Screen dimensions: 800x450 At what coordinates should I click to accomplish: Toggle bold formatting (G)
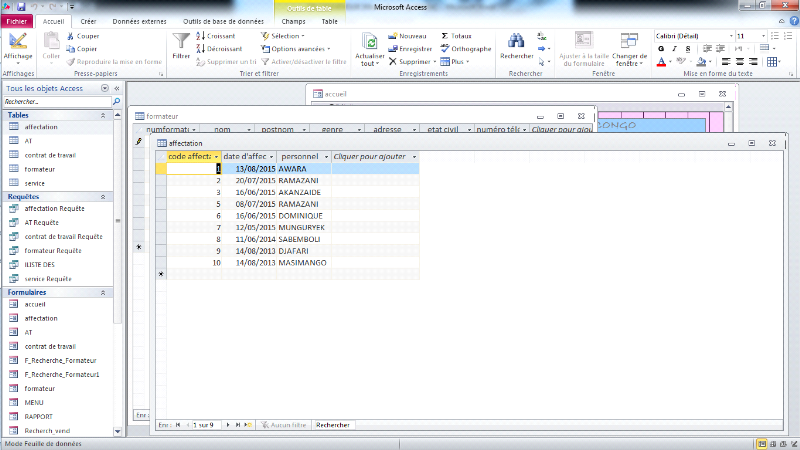pos(661,49)
